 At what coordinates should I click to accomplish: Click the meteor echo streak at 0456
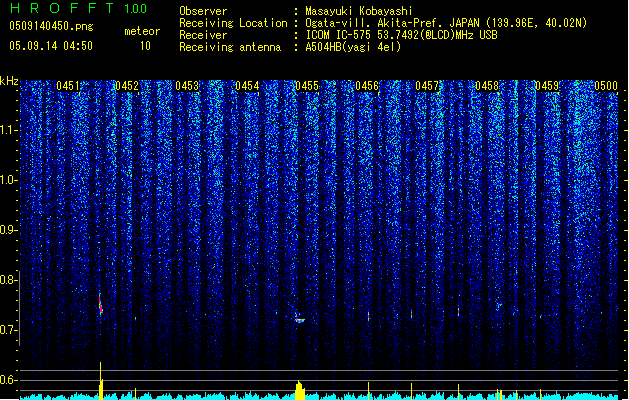tap(368, 316)
